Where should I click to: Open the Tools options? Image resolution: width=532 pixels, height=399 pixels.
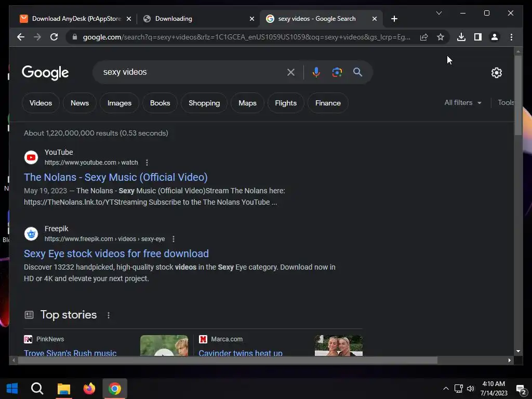tap(506, 102)
